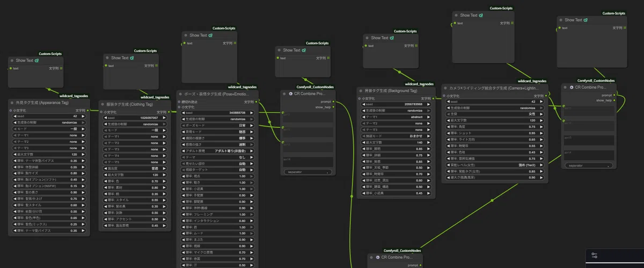Click the snake icon on the Show Text node above Appearance Tag

click(x=36, y=61)
